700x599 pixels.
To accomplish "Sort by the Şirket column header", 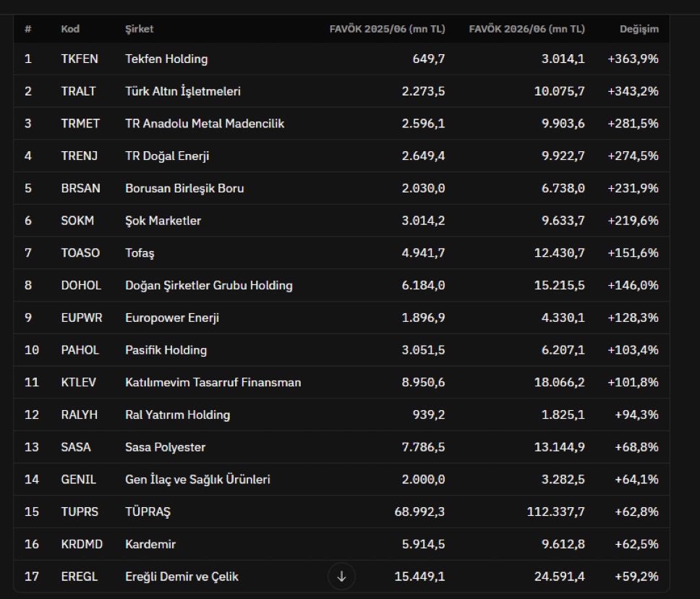I will tap(140, 29).
